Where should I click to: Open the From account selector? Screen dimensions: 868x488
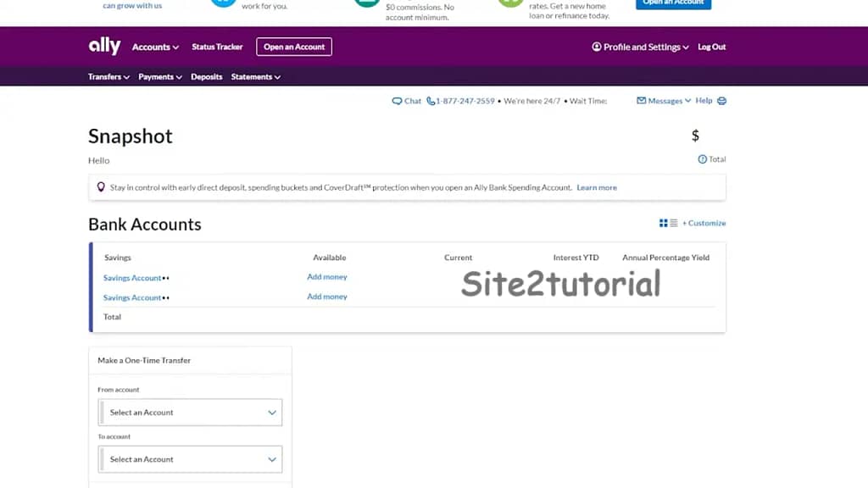tap(190, 413)
